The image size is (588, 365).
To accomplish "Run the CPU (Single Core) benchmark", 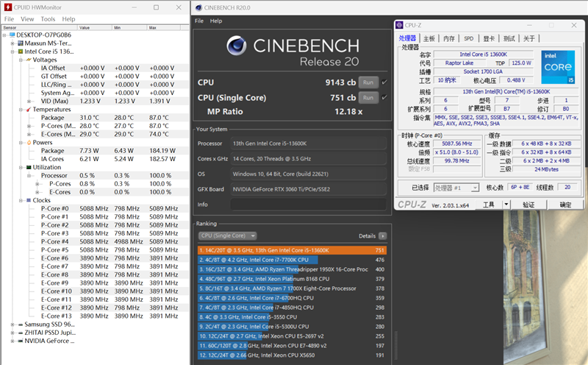I will (368, 98).
